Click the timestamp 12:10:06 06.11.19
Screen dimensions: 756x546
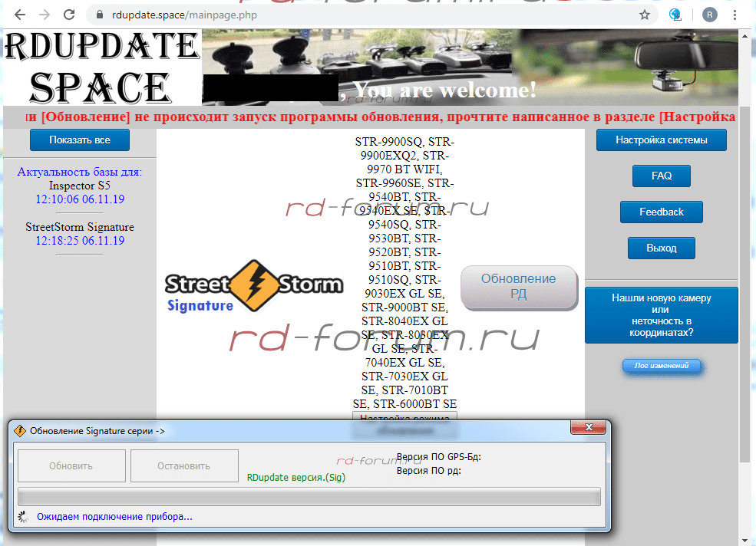(x=80, y=199)
